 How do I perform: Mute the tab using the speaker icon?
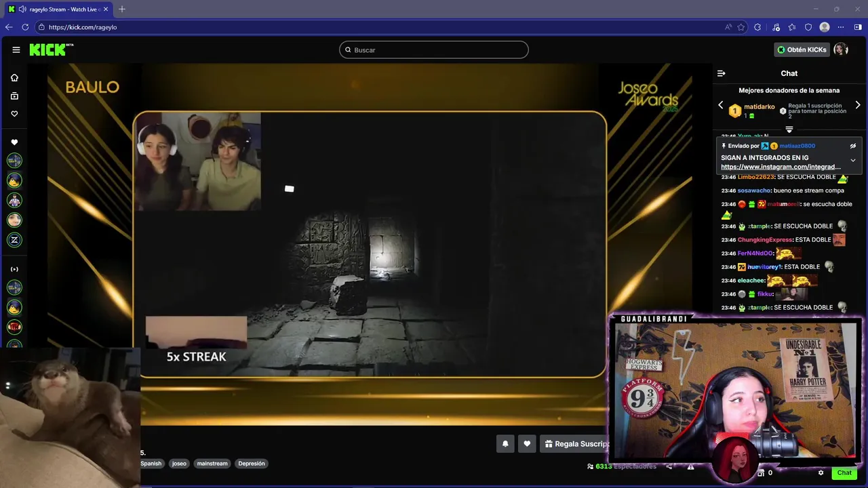click(22, 9)
